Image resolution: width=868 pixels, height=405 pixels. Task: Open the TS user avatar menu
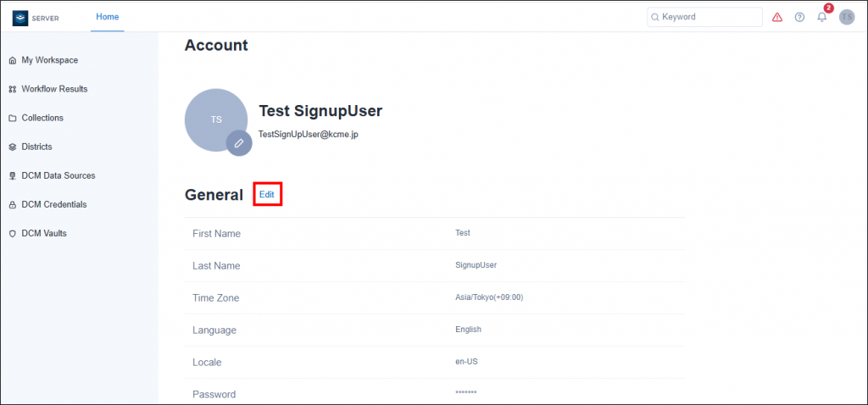pos(847,17)
